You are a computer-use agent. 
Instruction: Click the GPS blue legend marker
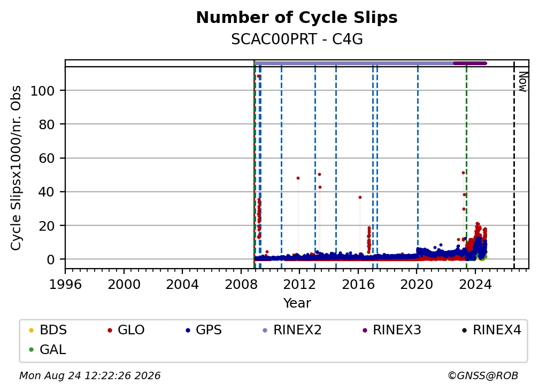(x=188, y=330)
